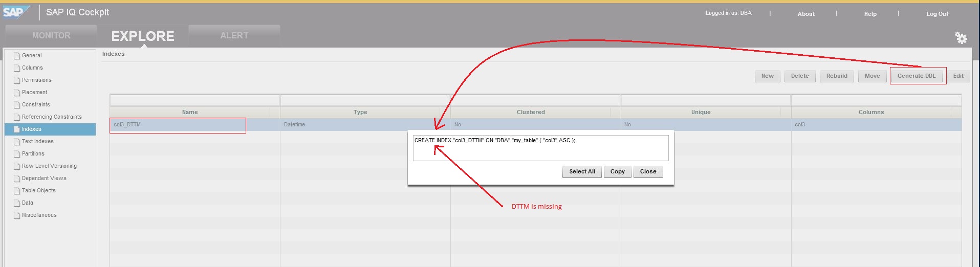This screenshot has width=980, height=267.
Task: Click the Clustered 'No' cell
Action: click(x=535, y=125)
